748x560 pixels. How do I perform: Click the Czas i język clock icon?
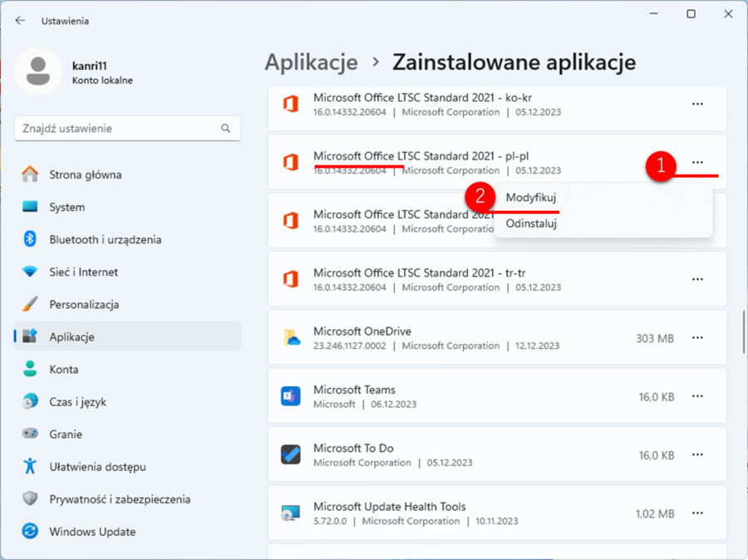[x=30, y=401]
